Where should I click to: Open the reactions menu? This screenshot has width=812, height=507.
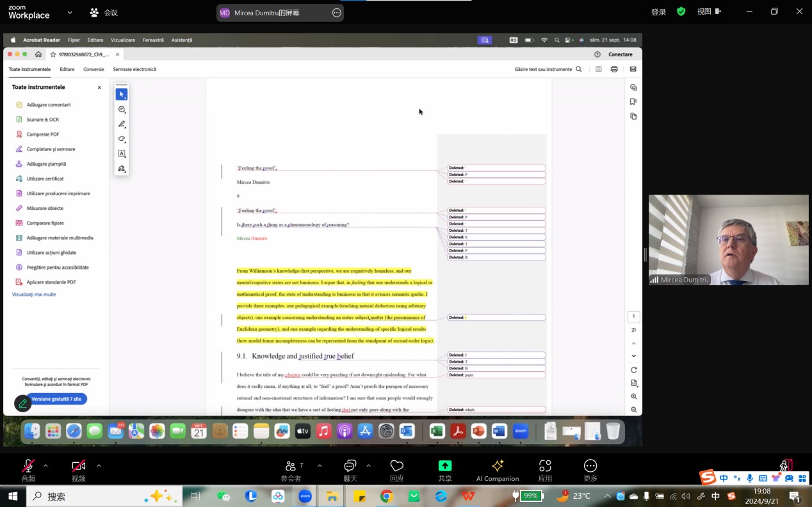point(396,469)
